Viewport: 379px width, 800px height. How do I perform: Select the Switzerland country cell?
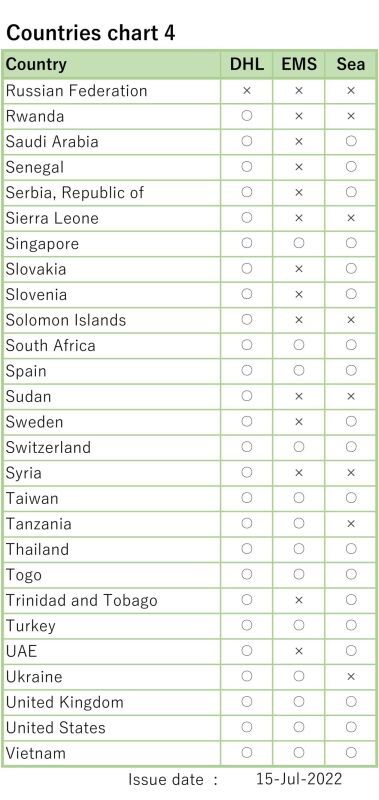pyautogui.click(x=112, y=447)
